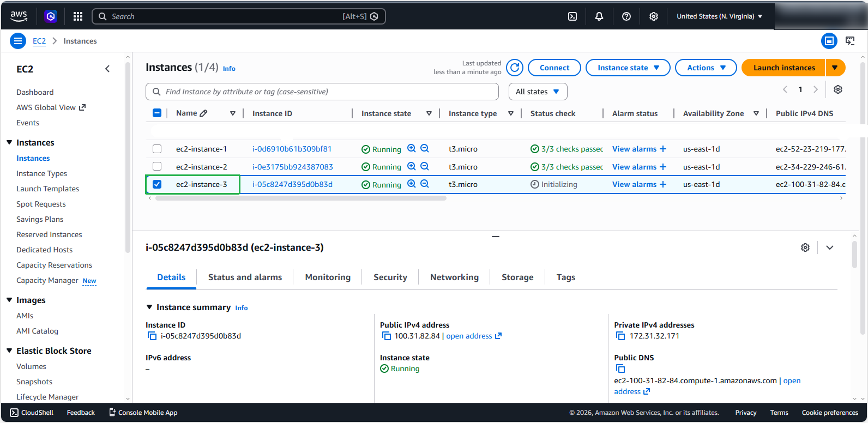Focus the Find Instance search field
The height and width of the screenshot is (423, 868).
coord(322,92)
